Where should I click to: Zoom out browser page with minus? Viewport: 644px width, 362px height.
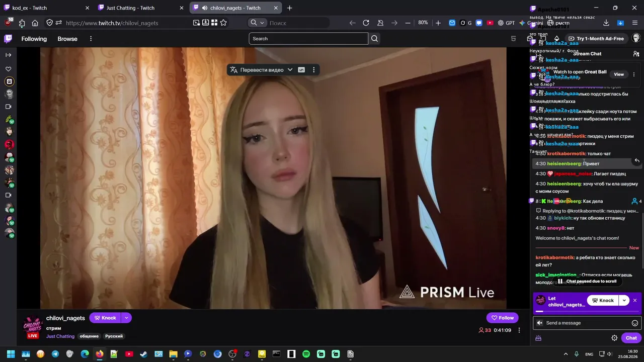[408, 23]
